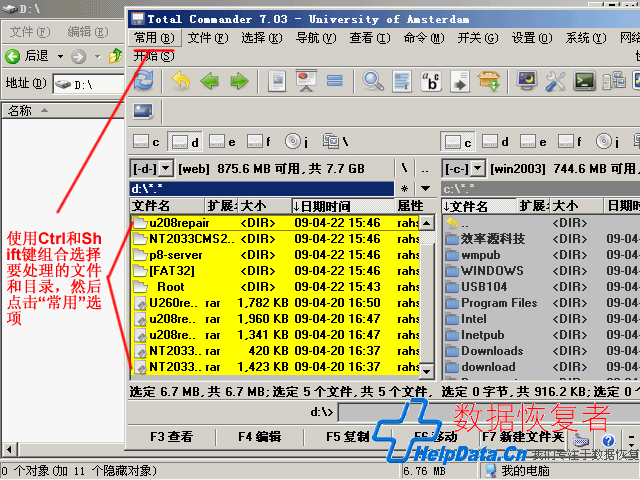The image size is (640, 480).
Task: Open the 开始(S) menu
Action: [x=154, y=56]
